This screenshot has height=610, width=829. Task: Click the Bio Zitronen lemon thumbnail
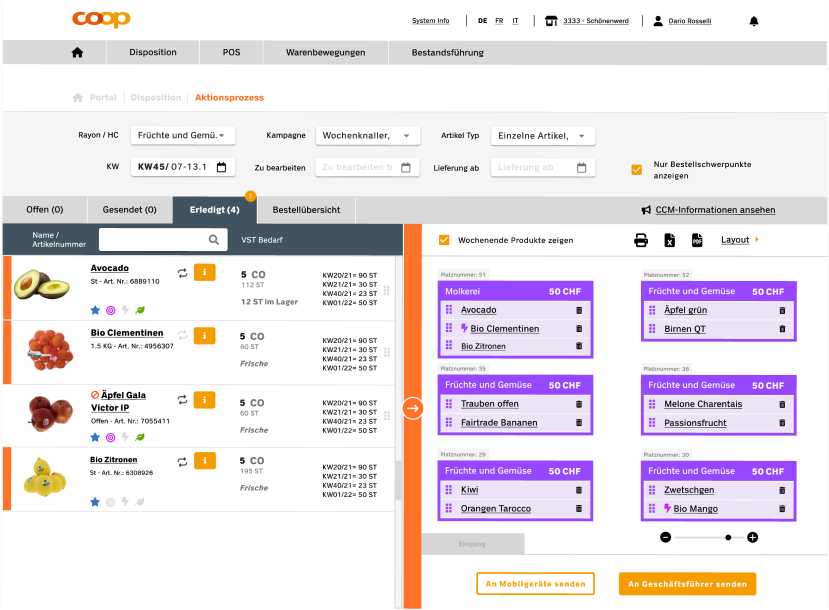pyautogui.click(x=45, y=478)
